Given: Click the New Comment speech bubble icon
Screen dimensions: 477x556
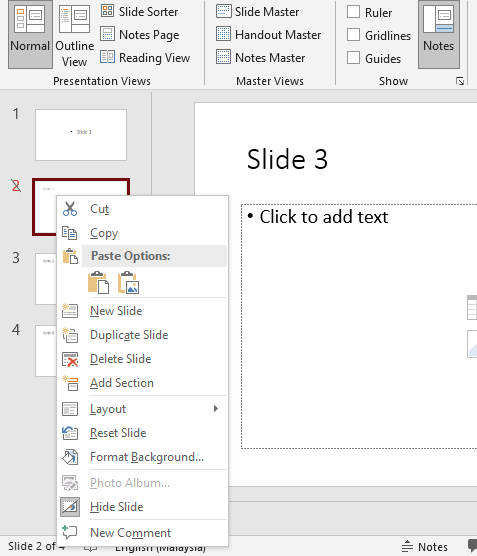Looking at the screenshot, I should click(x=70, y=533).
